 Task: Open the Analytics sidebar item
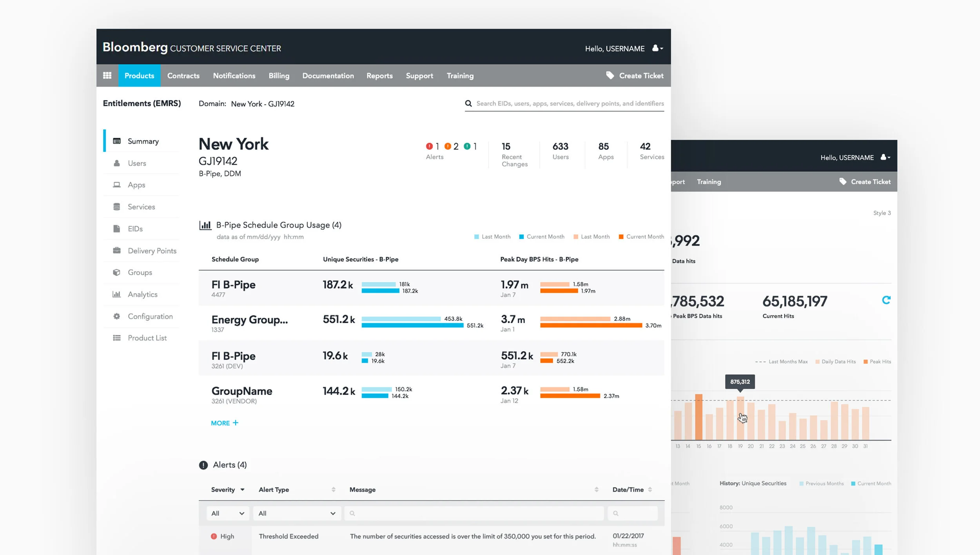142,294
